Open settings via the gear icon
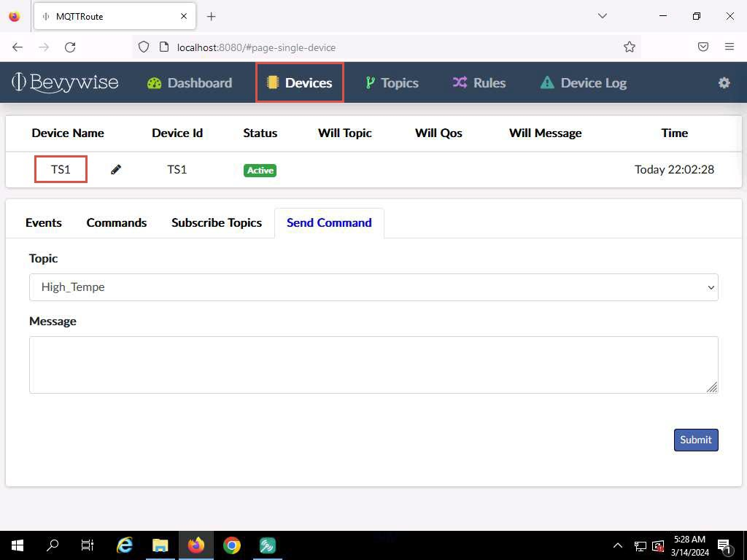 (724, 83)
